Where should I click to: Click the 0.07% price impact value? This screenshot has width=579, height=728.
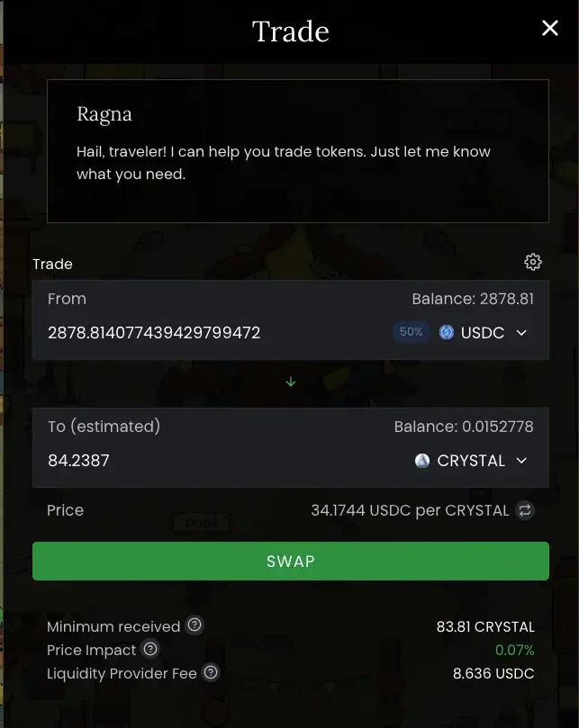pyautogui.click(x=514, y=650)
